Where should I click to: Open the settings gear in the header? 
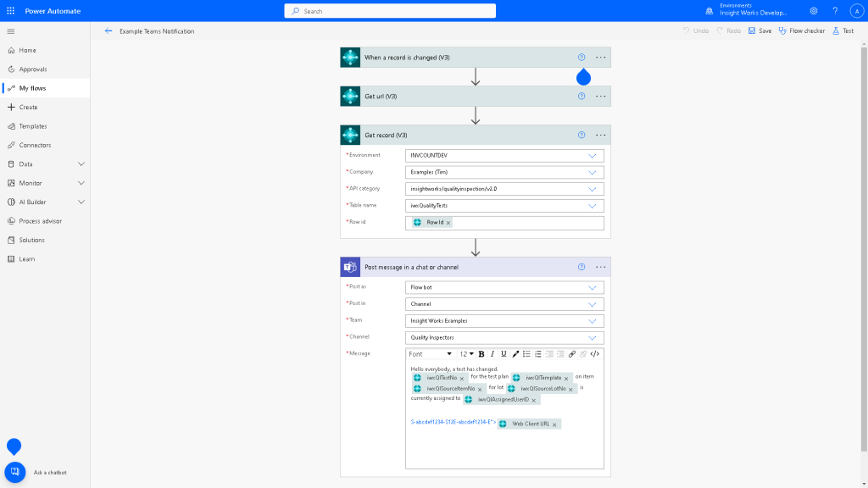[x=813, y=11]
